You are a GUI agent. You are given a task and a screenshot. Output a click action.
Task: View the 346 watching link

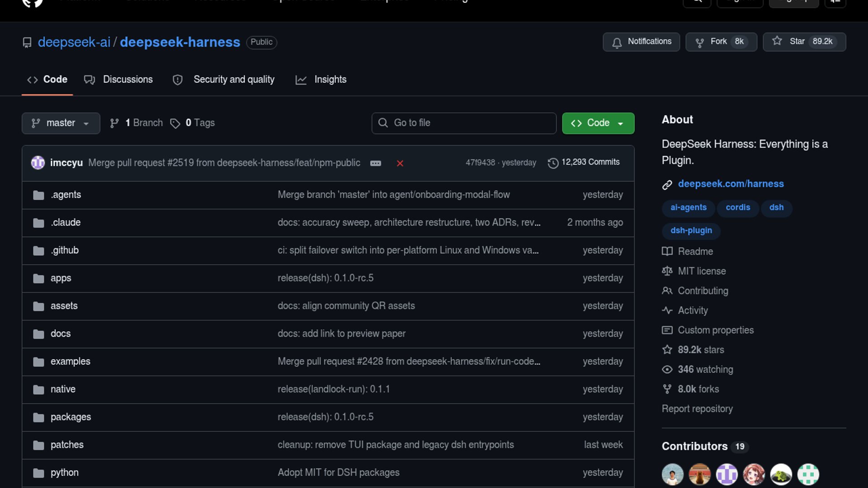[698, 370]
